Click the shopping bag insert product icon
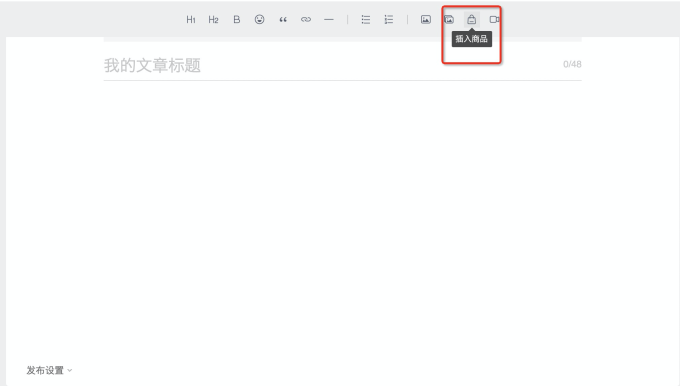Viewport: 680px width, 386px height. [x=471, y=20]
